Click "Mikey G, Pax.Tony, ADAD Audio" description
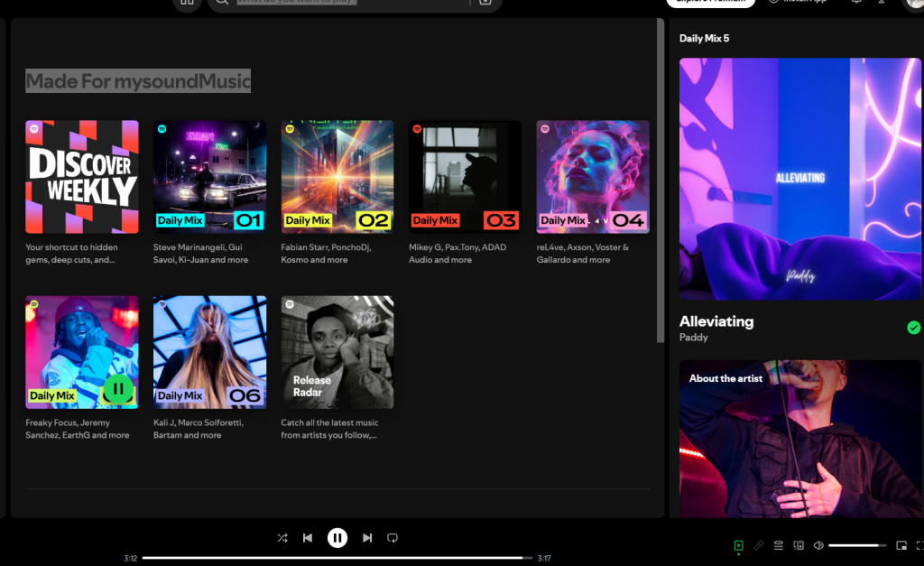924x566 pixels. [457, 254]
